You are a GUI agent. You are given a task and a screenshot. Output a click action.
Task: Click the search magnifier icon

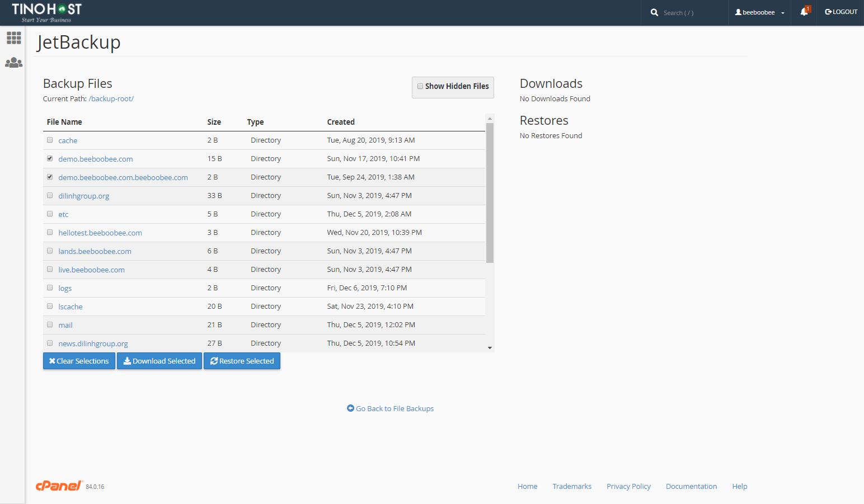tap(654, 12)
